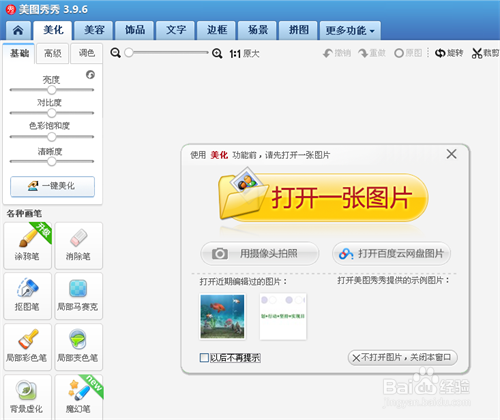Click the 对比度 contrast slider handle
Screen dimensions: 500x420
(x=52, y=113)
